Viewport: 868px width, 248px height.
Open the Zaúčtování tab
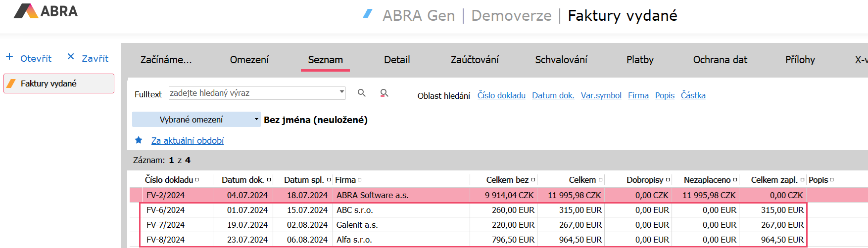pos(475,60)
